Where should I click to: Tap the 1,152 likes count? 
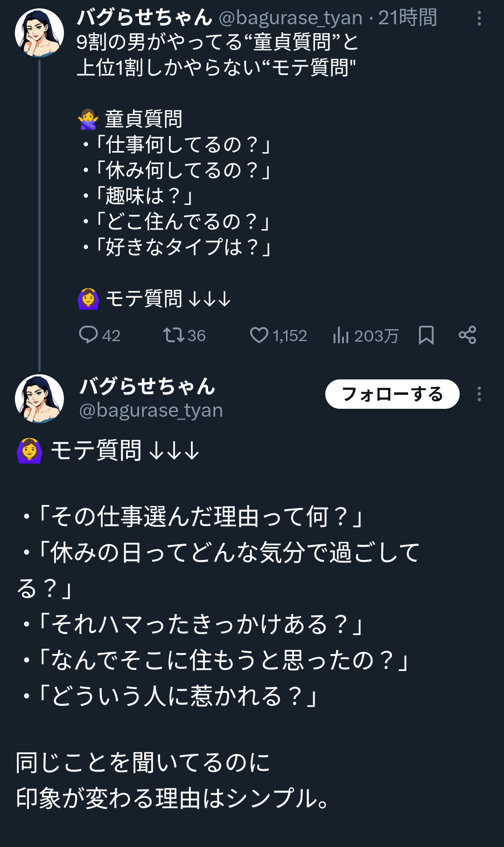(x=289, y=336)
